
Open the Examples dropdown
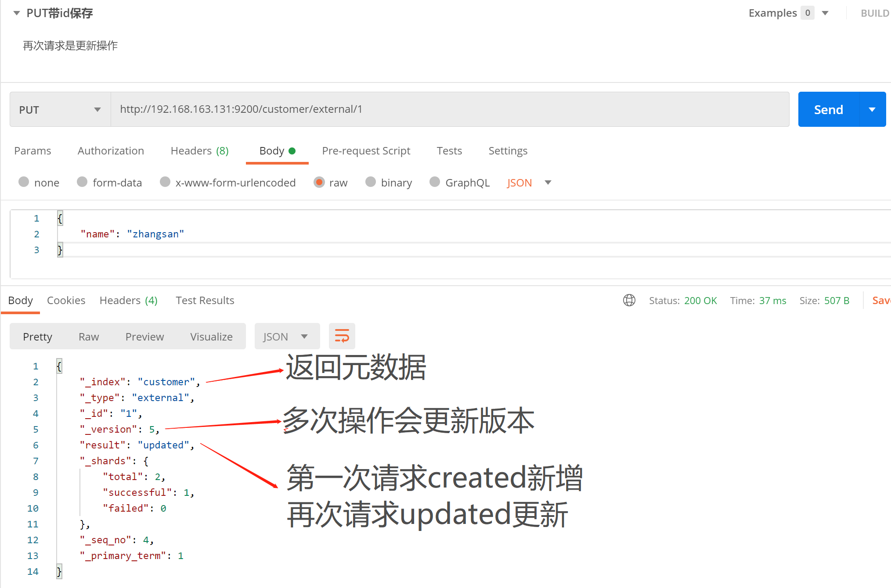click(825, 13)
